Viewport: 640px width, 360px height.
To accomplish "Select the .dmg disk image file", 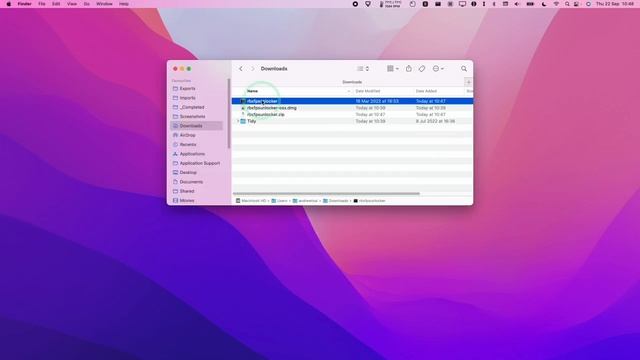I will click(352, 108).
